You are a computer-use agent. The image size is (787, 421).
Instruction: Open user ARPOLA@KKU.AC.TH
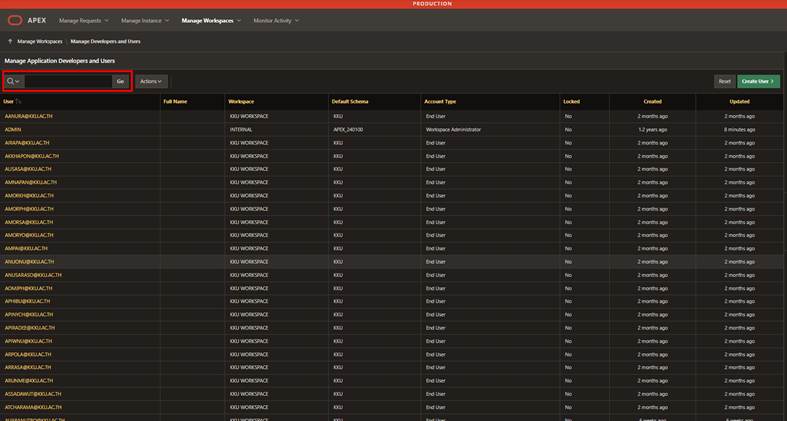pyautogui.click(x=28, y=354)
